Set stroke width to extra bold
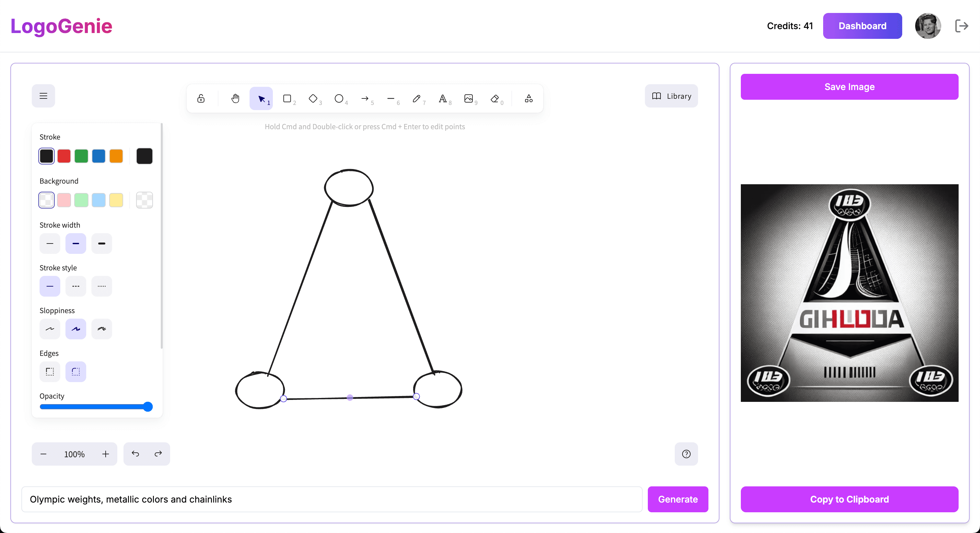Screen dimensions: 980x533 (x=101, y=243)
